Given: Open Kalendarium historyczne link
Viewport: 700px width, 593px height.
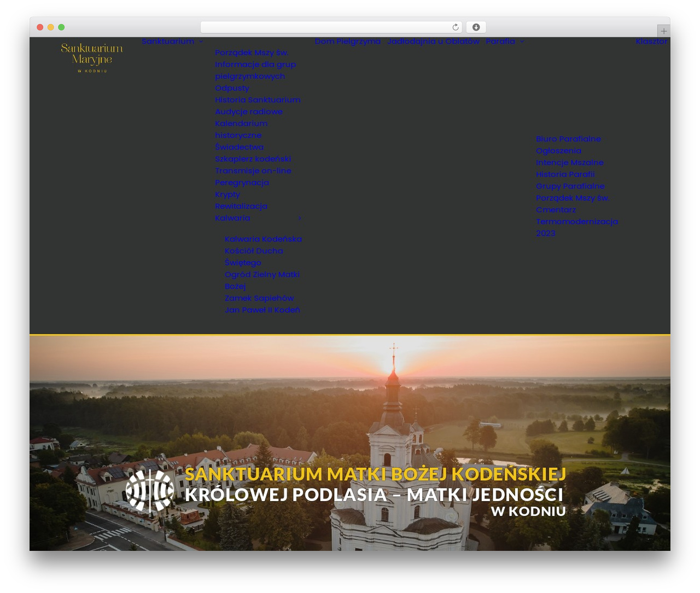Looking at the screenshot, I should (x=241, y=129).
